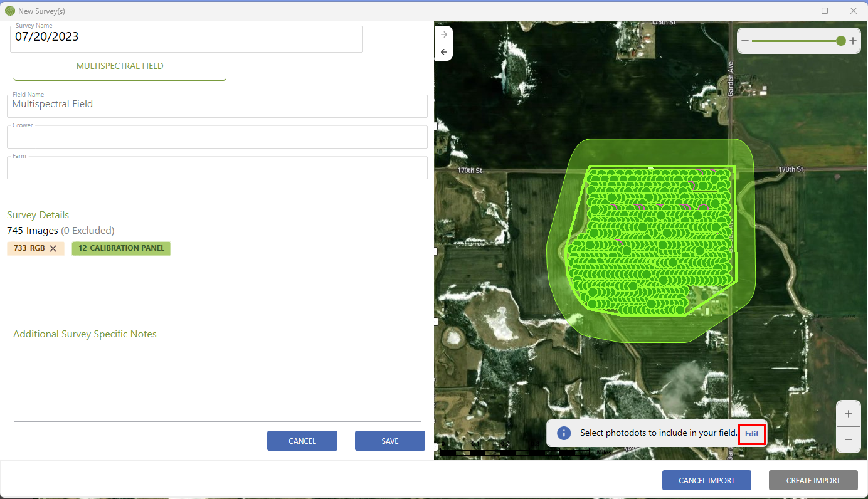
Task: Click the app logo in title bar
Action: 10,11
